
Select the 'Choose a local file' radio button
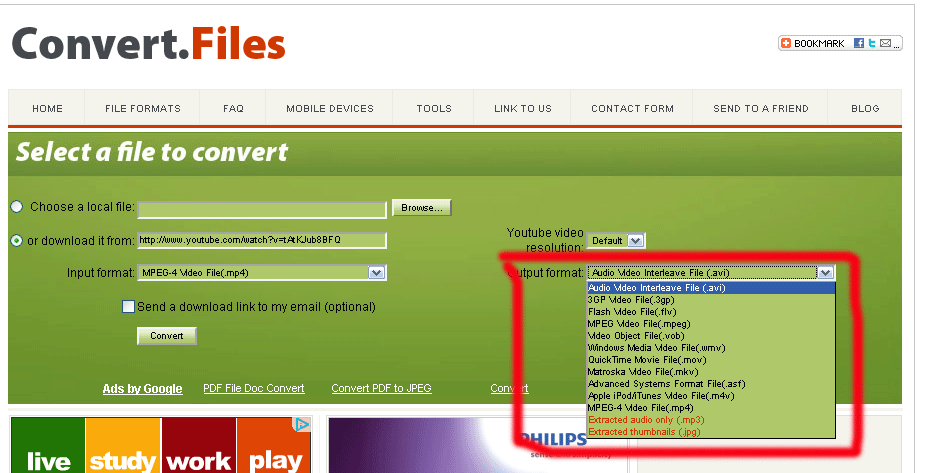tap(17, 206)
